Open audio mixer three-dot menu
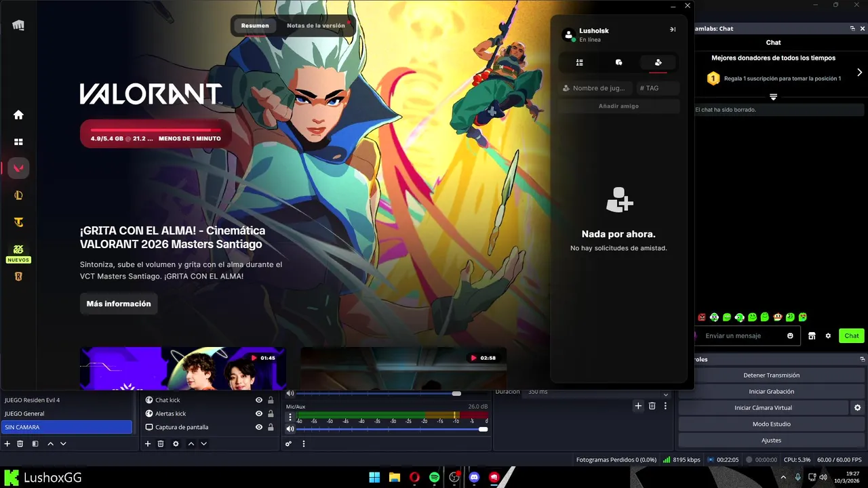The image size is (868, 488). 304,444
